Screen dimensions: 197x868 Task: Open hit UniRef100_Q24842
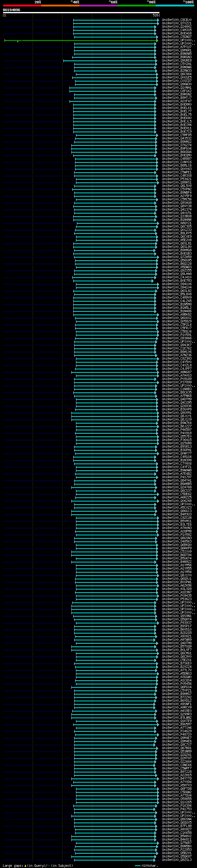[176, 26]
